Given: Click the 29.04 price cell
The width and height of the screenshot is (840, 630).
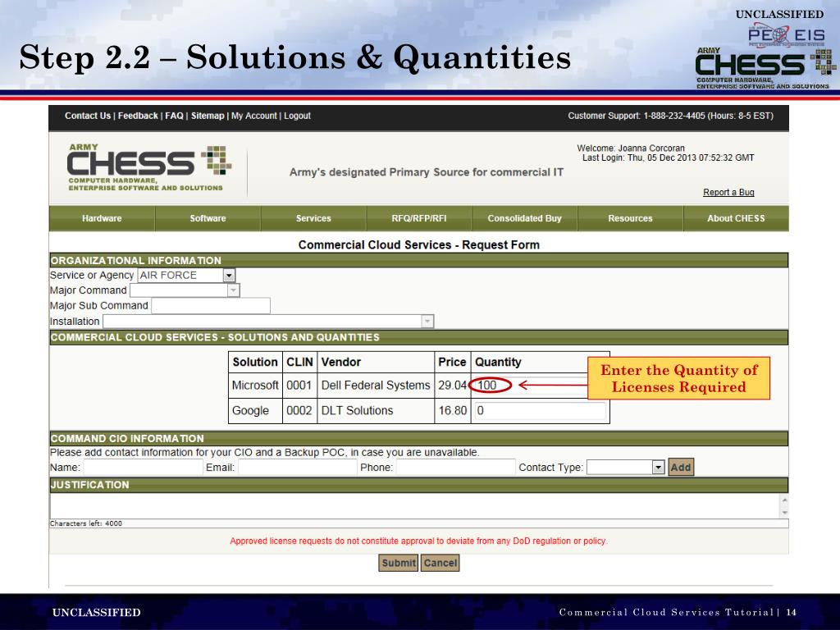Looking at the screenshot, I should tap(452, 386).
